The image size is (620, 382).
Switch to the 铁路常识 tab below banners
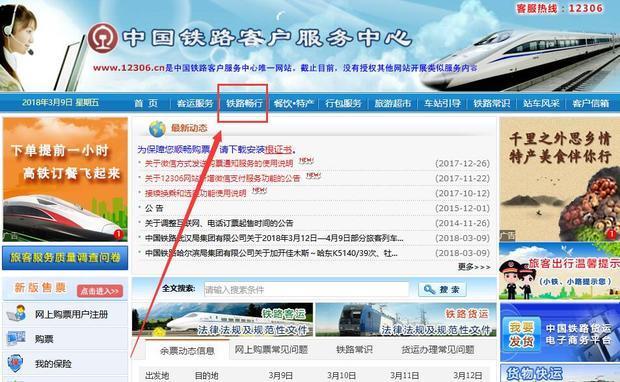(354, 350)
